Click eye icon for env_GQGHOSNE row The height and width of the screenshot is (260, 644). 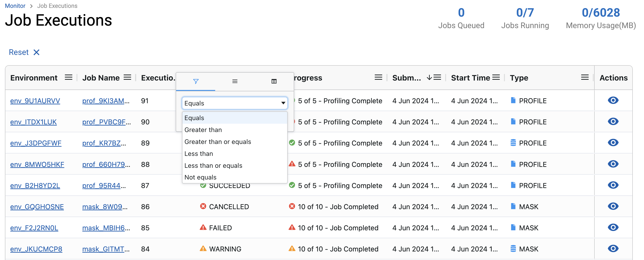coord(613,206)
